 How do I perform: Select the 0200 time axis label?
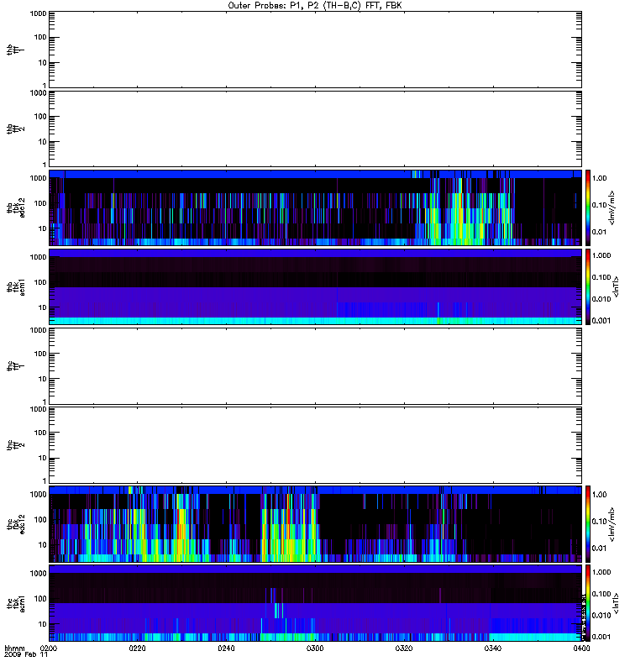[x=49, y=648]
